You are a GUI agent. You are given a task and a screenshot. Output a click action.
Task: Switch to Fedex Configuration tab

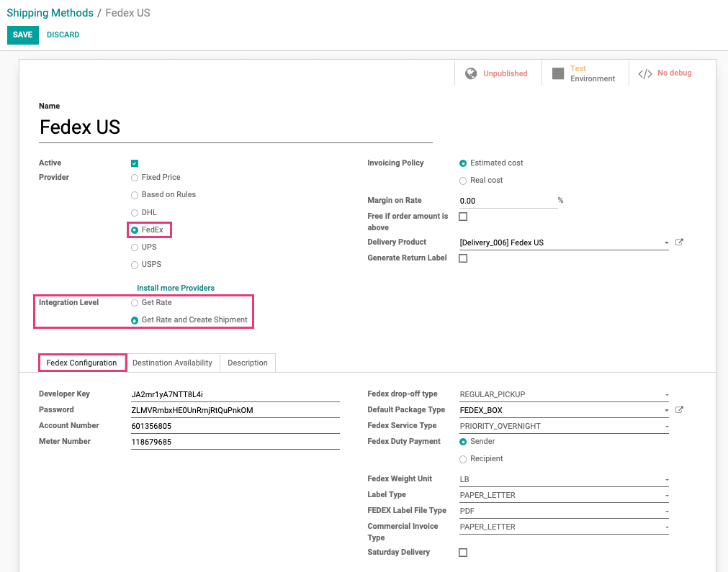coord(81,363)
